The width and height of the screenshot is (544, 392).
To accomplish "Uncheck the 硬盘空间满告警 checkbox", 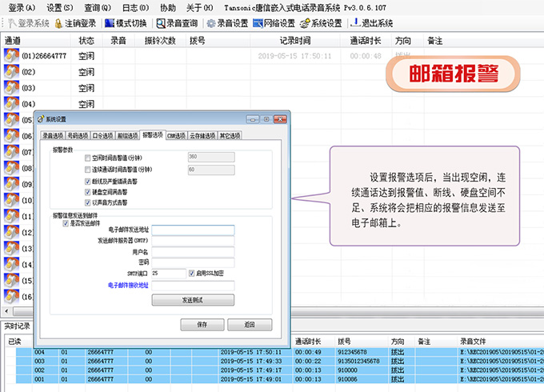I will point(88,193).
